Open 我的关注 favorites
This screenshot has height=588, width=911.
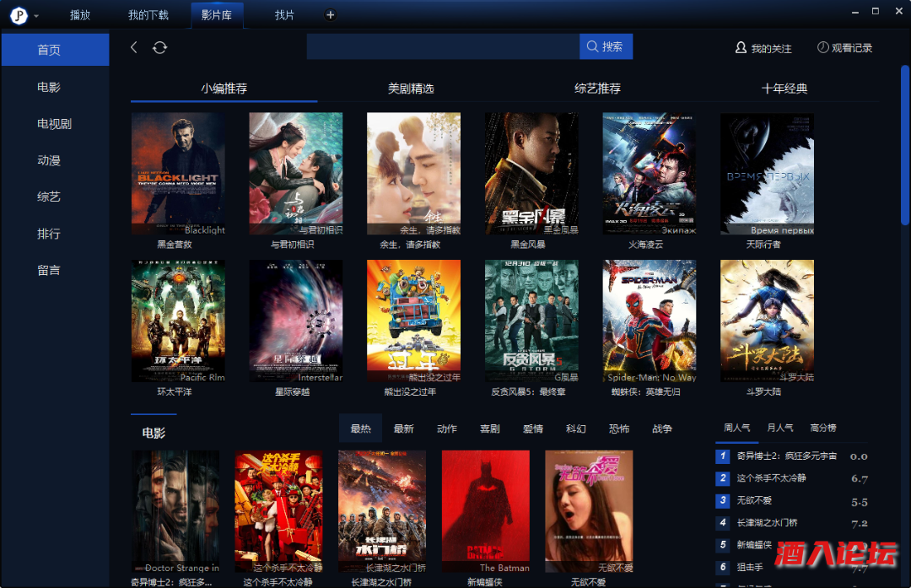(x=763, y=48)
